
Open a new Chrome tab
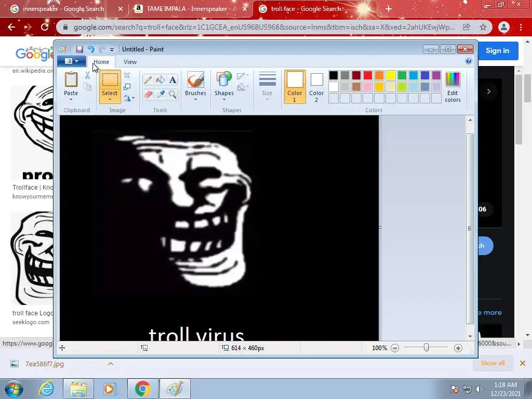(389, 9)
